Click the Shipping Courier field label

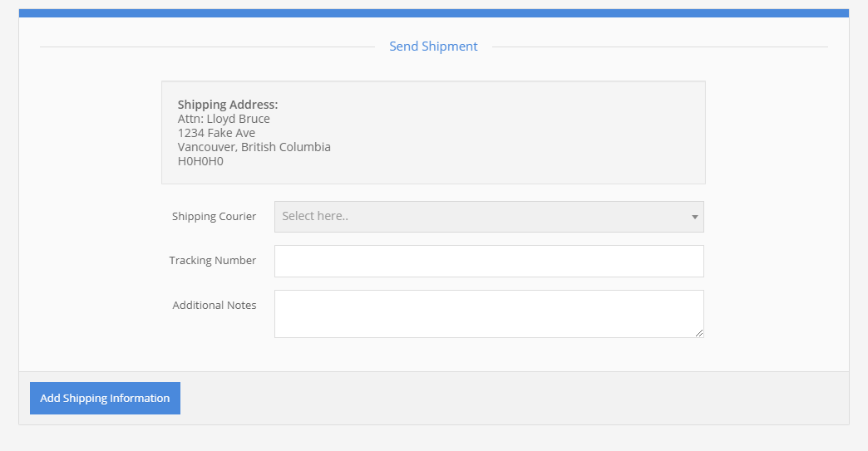click(x=214, y=217)
